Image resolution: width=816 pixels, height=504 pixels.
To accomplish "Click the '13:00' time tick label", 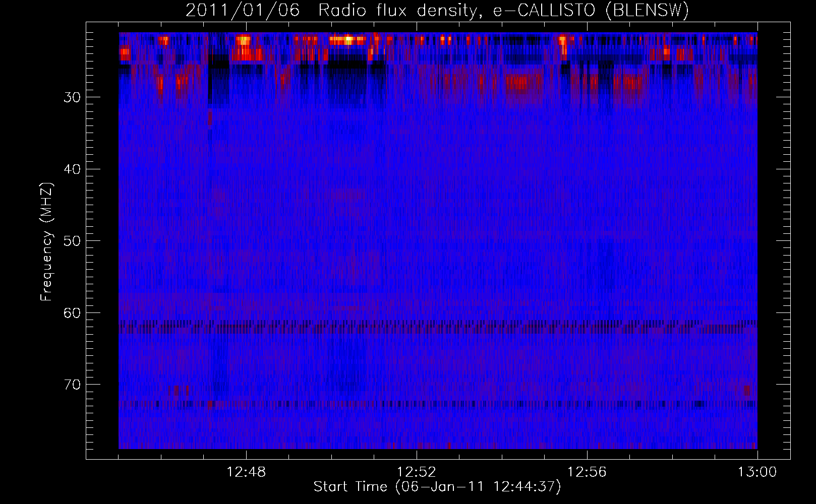I will click(x=757, y=472).
